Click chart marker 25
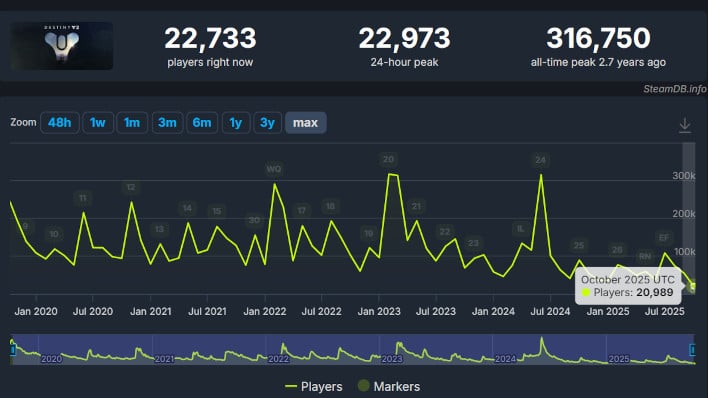This screenshot has height=398, width=708. [579, 245]
